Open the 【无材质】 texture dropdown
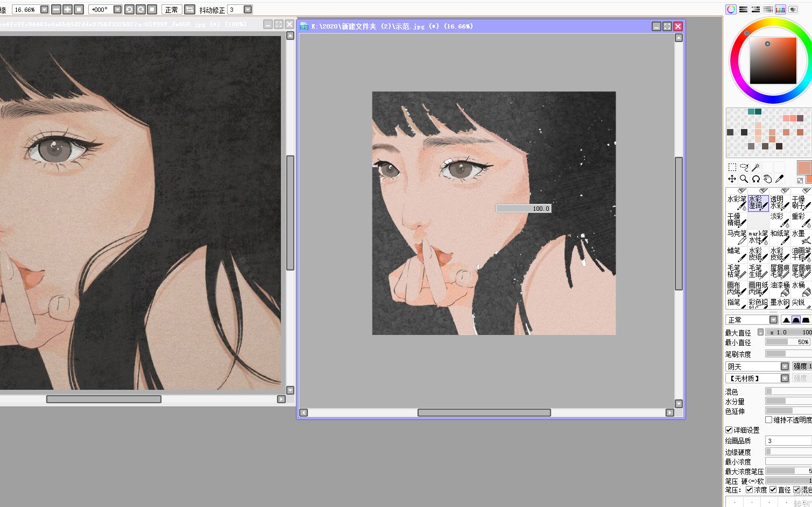Viewport: 812px width, 507px height. (785, 379)
